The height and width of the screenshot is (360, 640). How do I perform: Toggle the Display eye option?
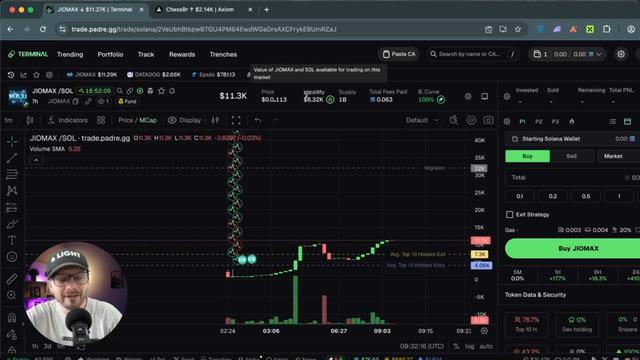coord(184,120)
